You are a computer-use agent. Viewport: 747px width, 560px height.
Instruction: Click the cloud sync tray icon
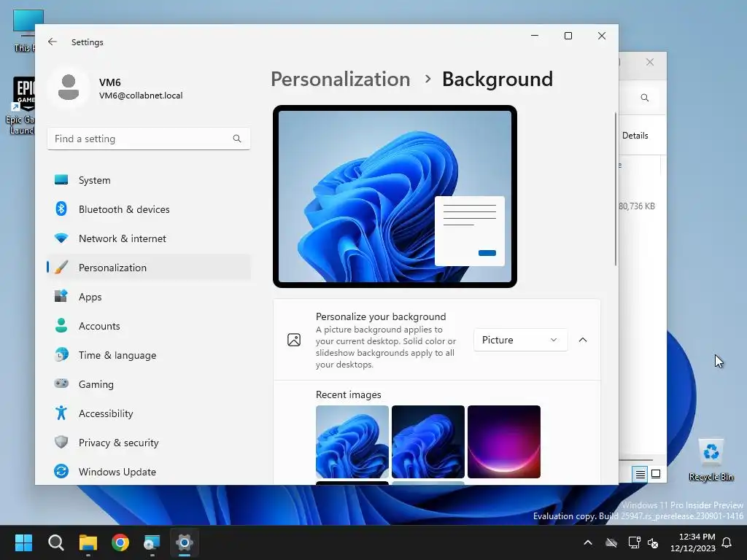point(611,542)
